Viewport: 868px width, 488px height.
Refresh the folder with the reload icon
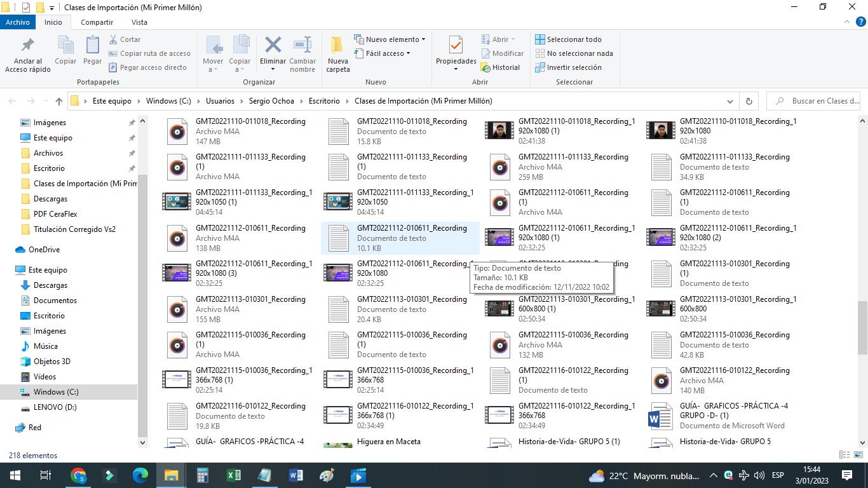tap(749, 101)
